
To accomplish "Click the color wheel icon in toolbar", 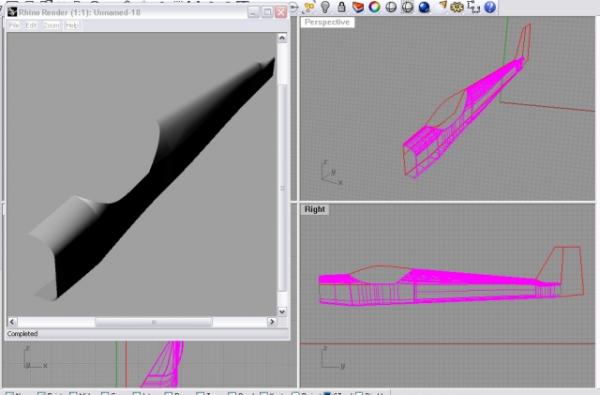I will (x=375, y=7).
